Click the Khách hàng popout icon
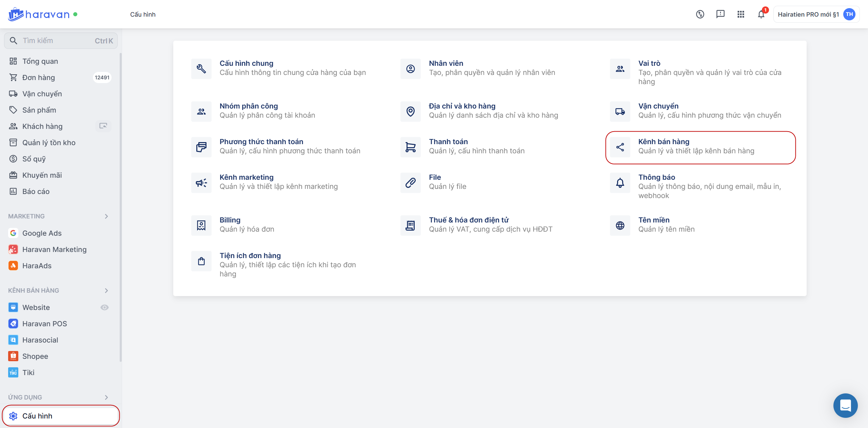Image resolution: width=868 pixels, height=428 pixels. 103,126
